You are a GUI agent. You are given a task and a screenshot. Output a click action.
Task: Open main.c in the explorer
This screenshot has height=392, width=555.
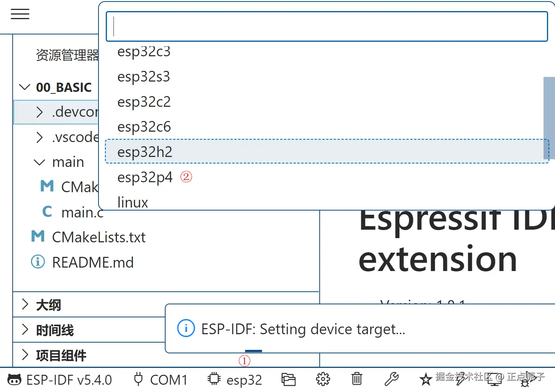(82, 212)
